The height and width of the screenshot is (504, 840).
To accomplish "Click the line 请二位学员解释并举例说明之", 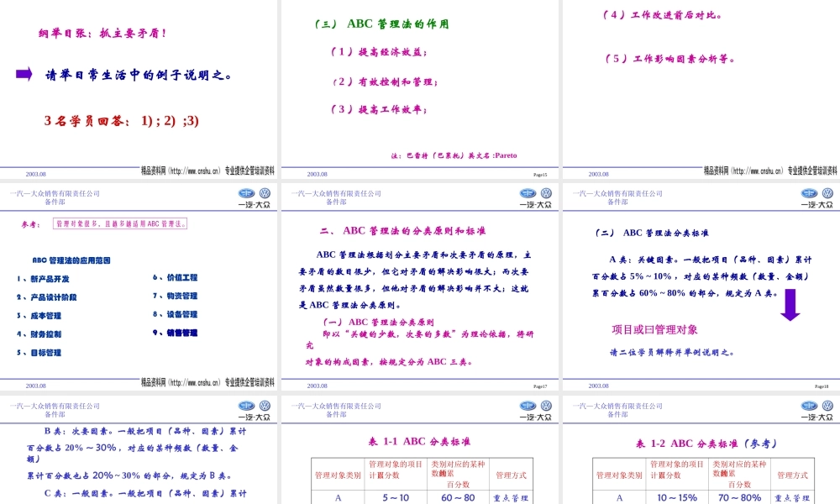I will coord(672,353).
